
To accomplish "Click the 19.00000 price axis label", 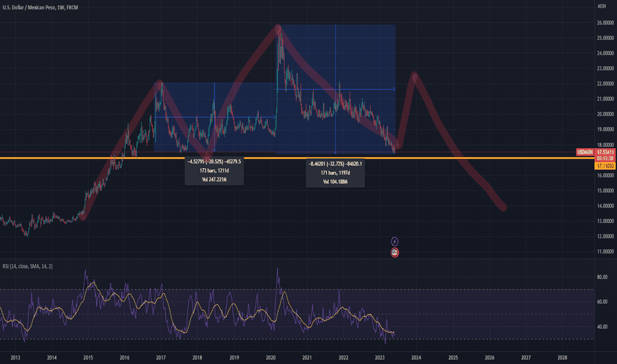I will click(x=605, y=130).
